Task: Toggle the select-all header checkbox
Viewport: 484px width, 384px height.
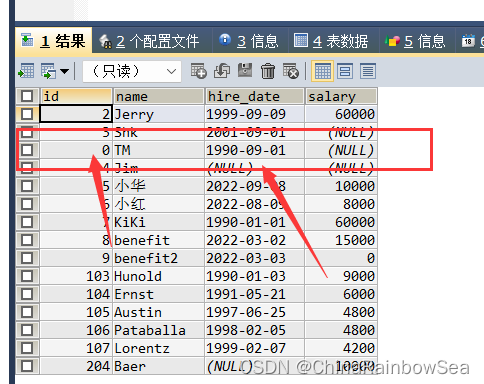Action: (x=27, y=96)
